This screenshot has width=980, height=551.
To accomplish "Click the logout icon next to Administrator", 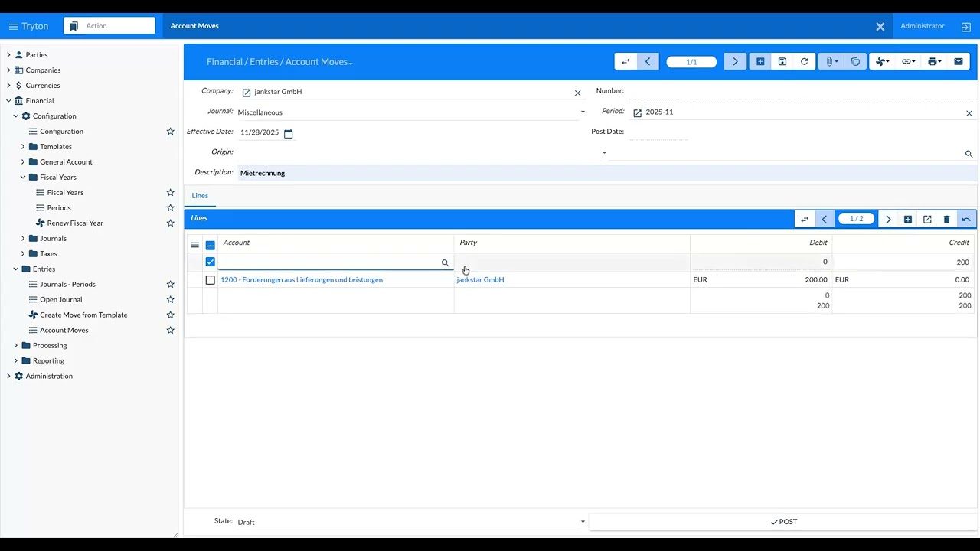I will tap(965, 27).
